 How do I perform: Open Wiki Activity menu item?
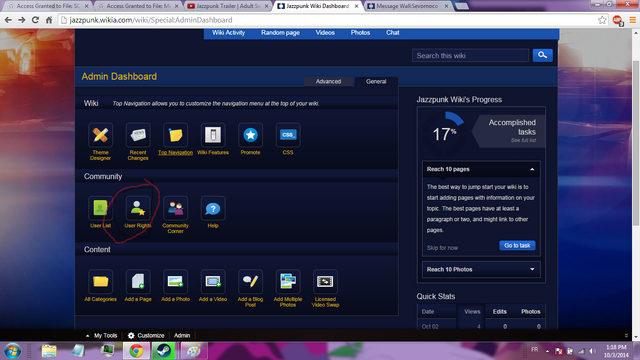(x=229, y=33)
